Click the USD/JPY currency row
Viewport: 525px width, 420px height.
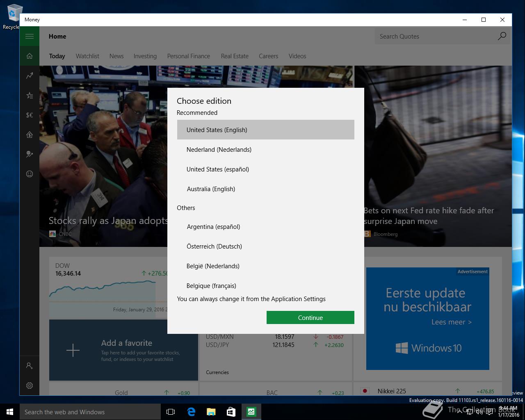coord(275,345)
